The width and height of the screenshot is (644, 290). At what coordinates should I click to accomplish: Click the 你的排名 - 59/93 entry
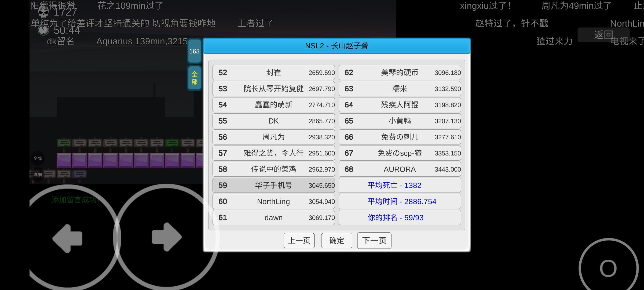pyautogui.click(x=400, y=218)
